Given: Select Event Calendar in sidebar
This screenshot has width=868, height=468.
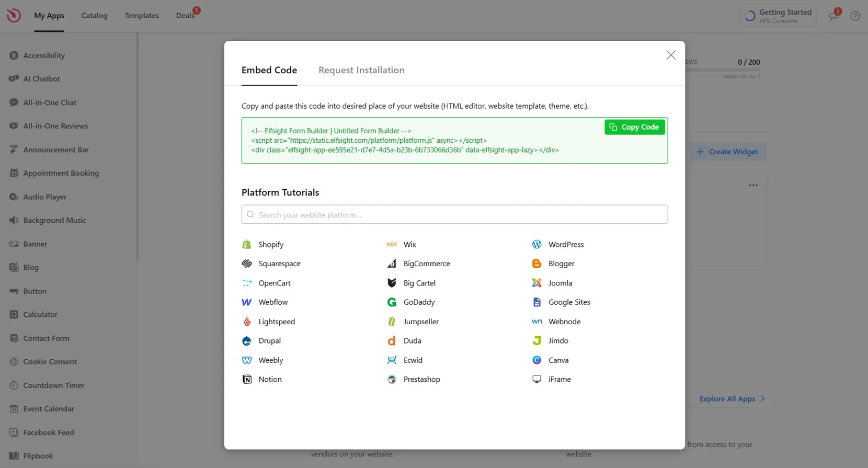Looking at the screenshot, I should click(x=49, y=409).
